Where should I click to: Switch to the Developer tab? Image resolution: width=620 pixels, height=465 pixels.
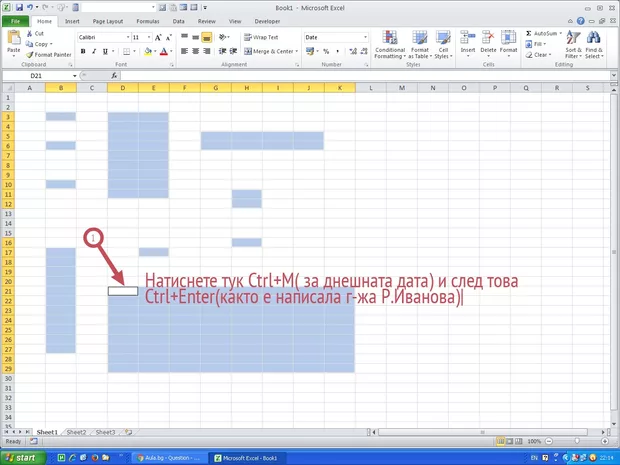pos(267,21)
